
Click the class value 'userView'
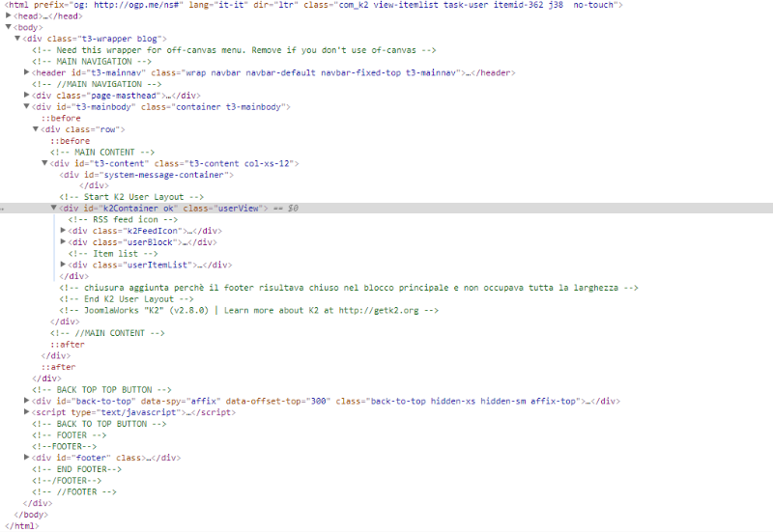238,209
